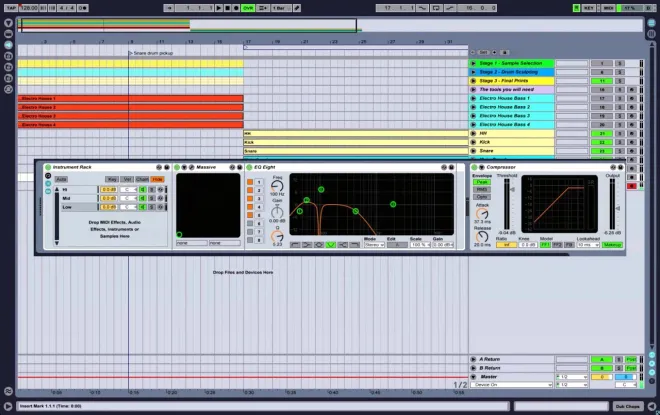Toggle the Mid chain activator speaker icon
Screen dimensions: 660x415
[x=143, y=198]
